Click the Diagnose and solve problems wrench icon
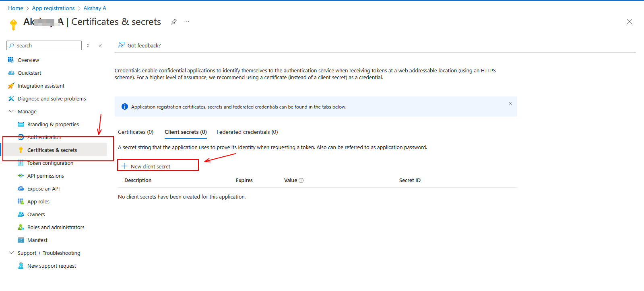The width and height of the screenshot is (644, 291). point(11,98)
